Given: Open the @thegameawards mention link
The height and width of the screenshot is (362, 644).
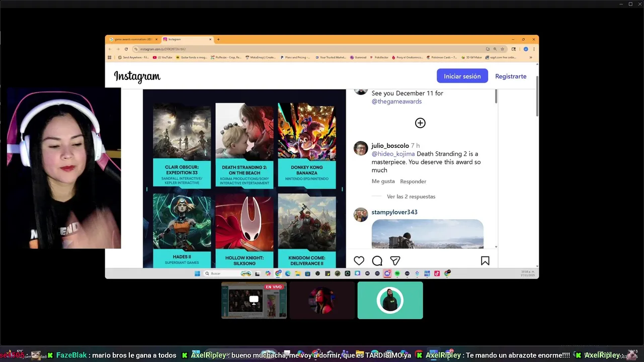Looking at the screenshot, I should point(396,102).
